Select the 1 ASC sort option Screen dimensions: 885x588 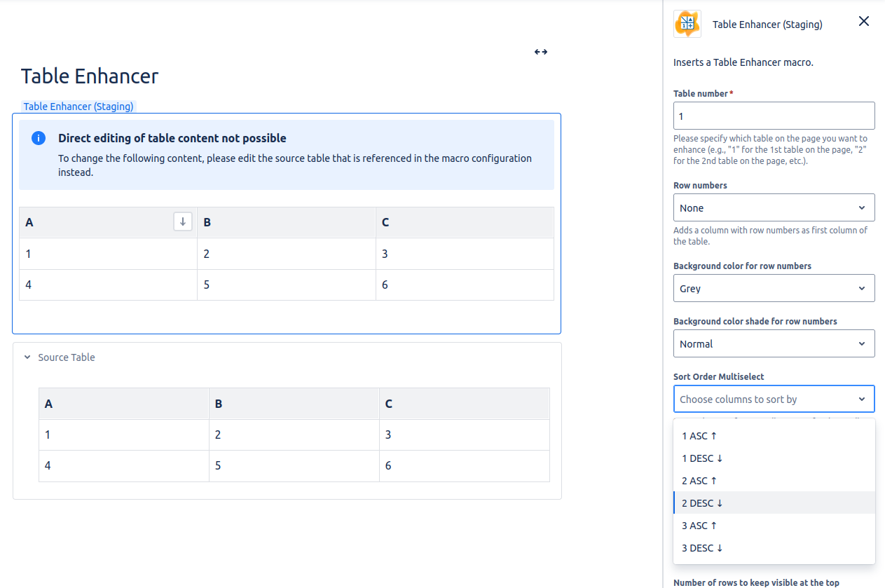pyautogui.click(x=699, y=435)
